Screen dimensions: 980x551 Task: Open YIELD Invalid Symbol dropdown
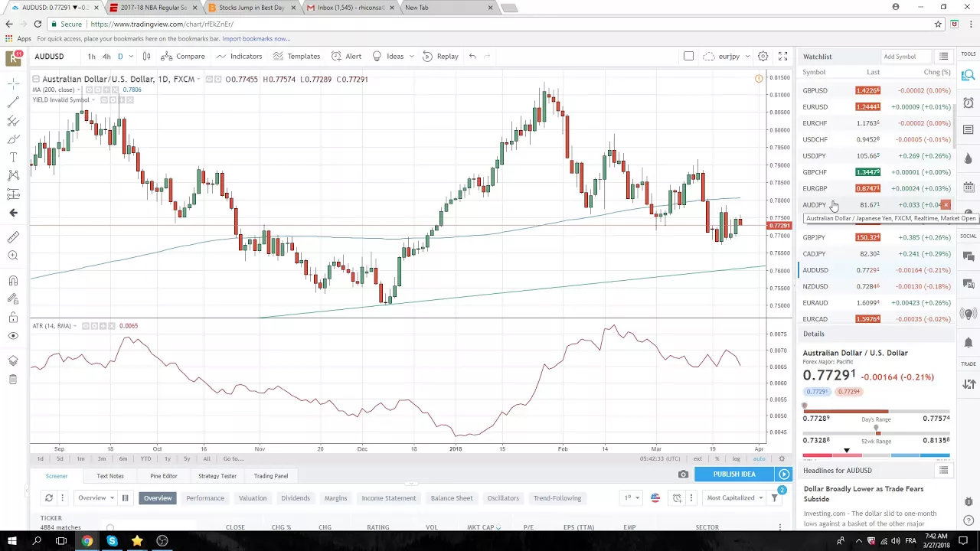point(93,100)
